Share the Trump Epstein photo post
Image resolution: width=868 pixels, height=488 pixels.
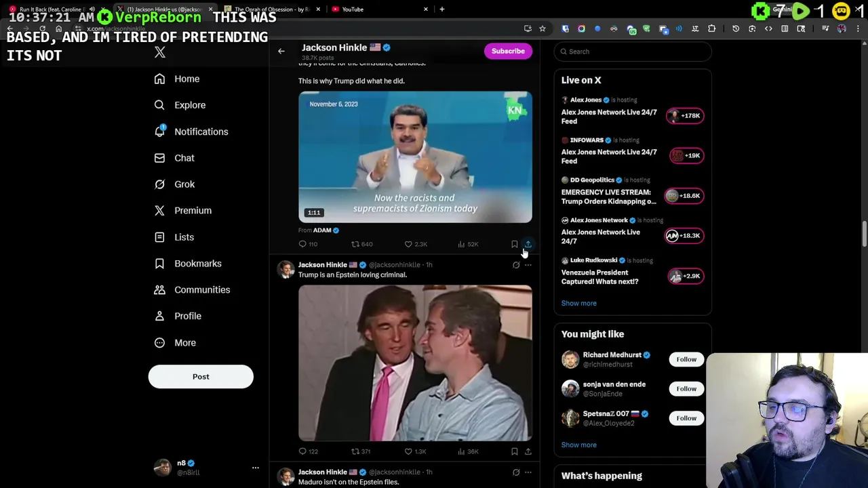(x=528, y=451)
